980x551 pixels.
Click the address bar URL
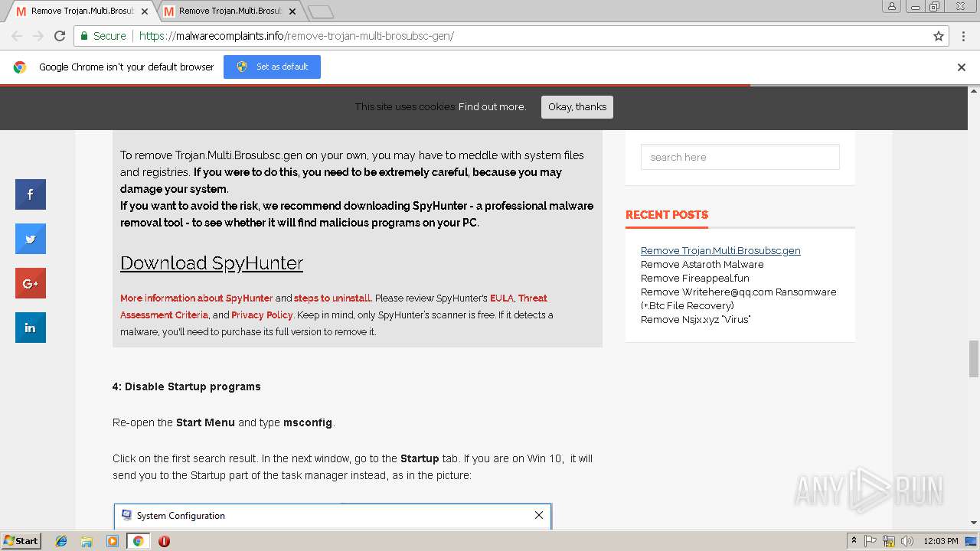pos(296,36)
